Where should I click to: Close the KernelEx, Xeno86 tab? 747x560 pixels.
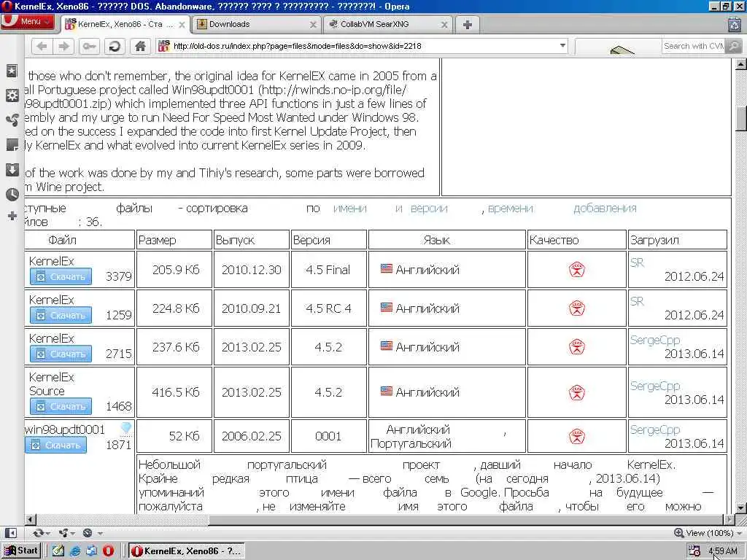point(182,25)
